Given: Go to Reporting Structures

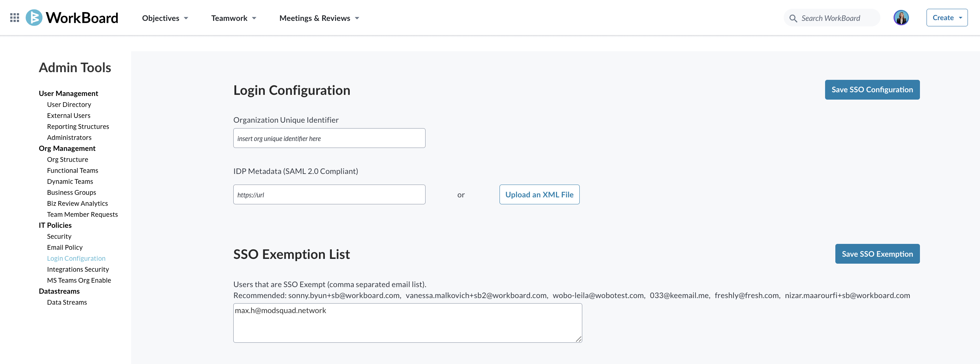Looking at the screenshot, I should coord(78,126).
